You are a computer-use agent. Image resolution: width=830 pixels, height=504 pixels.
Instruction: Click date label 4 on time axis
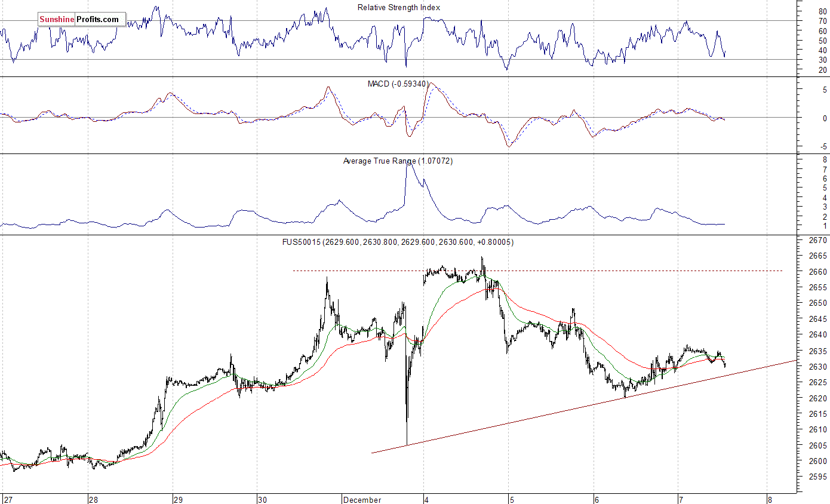pyautogui.click(x=428, y=499)
